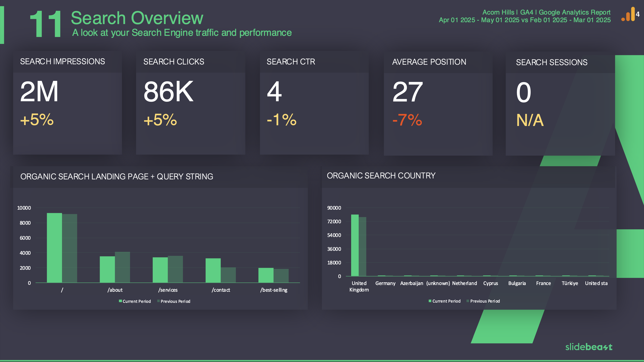Click the SEARCH IMPRESSIONS card heading
Viewport: 644px width, 362px height.
click(x=62, y=61)
